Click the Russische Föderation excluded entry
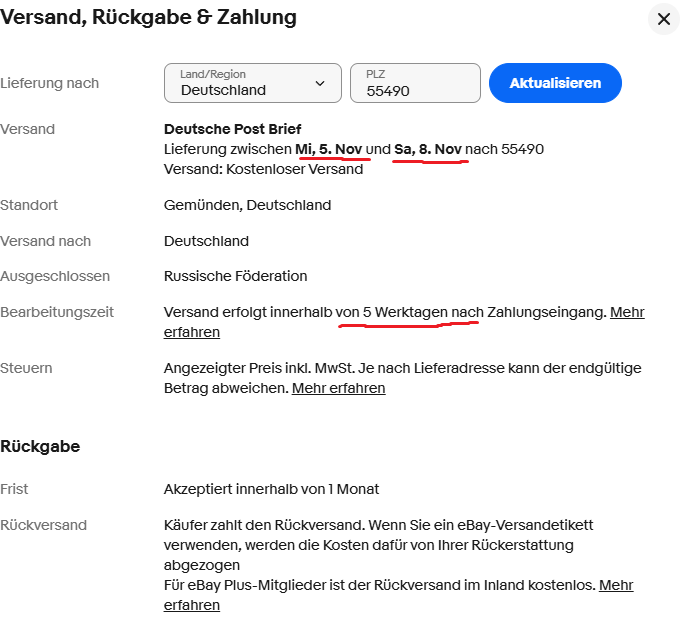This screenshot has width=680, height=618. (235, 276)
